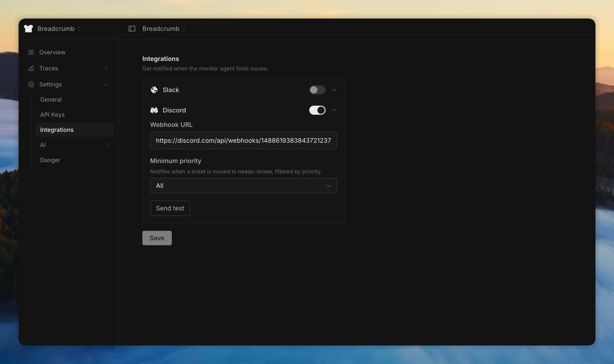Open the API Keys page
The height and width of the screenshot is (364, 614).
52,114
